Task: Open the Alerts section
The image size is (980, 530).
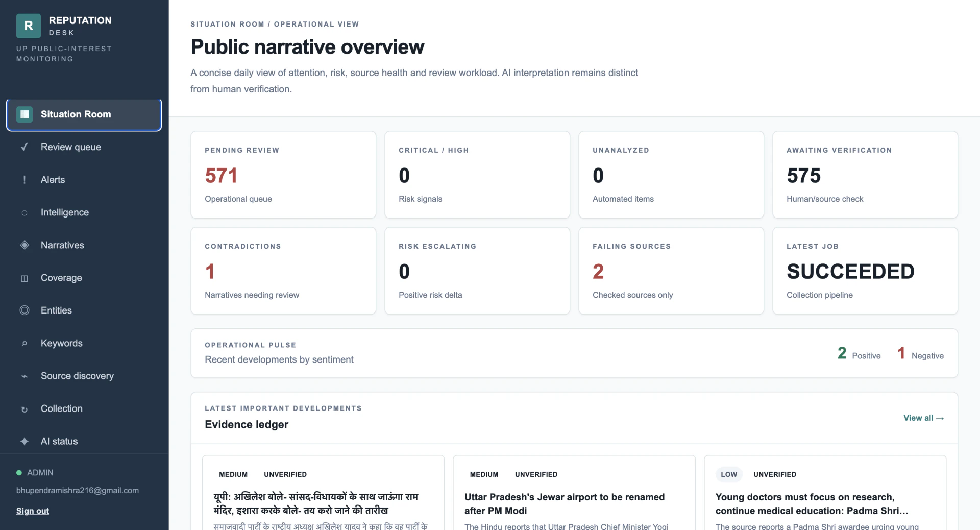Action: (84, 180)
